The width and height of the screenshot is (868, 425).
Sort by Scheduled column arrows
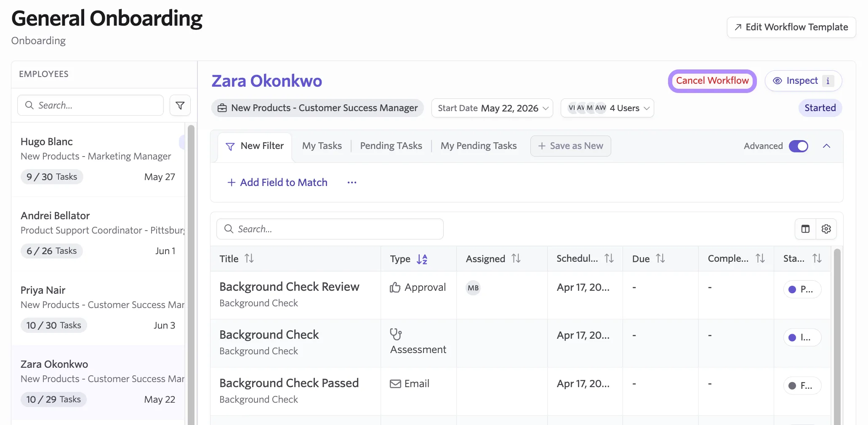coord(609,258)
